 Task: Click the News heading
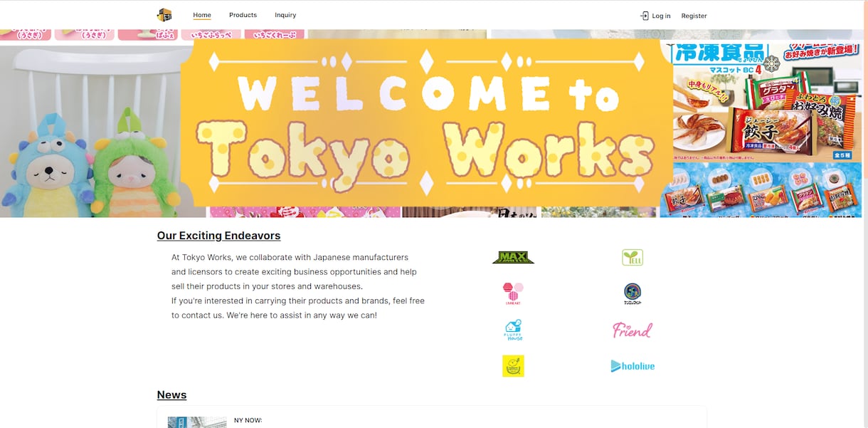(x=171, y=395)
